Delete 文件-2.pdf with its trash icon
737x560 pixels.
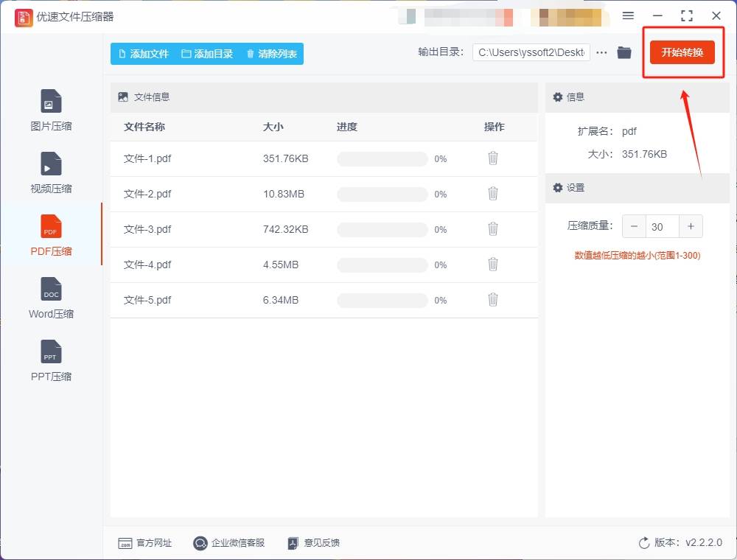point(492,194)
